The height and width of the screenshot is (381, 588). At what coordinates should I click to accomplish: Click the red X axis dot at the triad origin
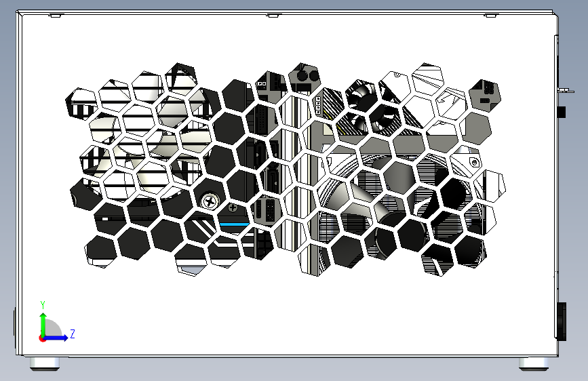tap(42, 338)
